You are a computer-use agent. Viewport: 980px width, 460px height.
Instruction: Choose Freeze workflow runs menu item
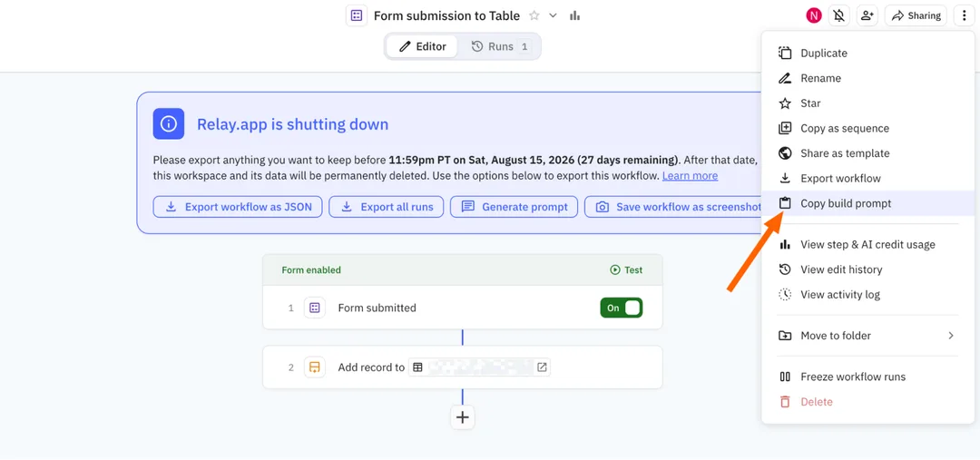[868, 377]
